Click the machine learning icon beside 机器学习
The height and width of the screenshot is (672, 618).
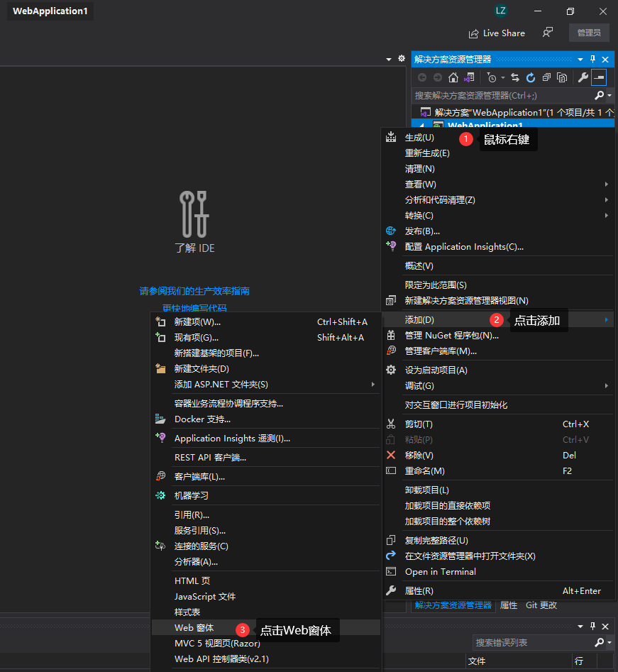160,495
